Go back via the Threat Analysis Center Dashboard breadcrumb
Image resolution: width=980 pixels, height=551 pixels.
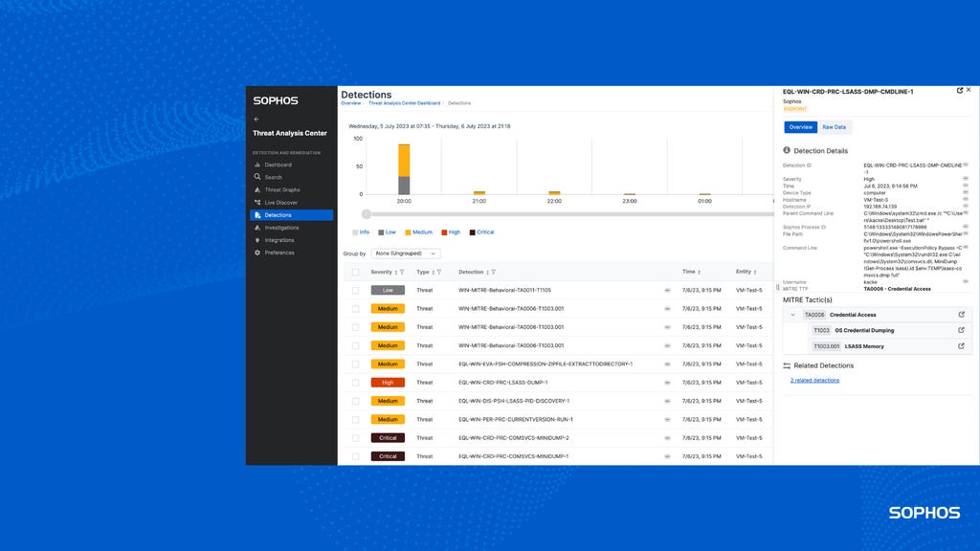click(x=402, y=102)
